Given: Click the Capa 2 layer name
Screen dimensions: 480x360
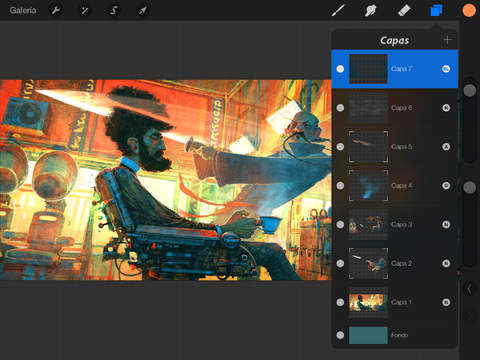Looking at the screenshot, I should click(x=402, y=263).
